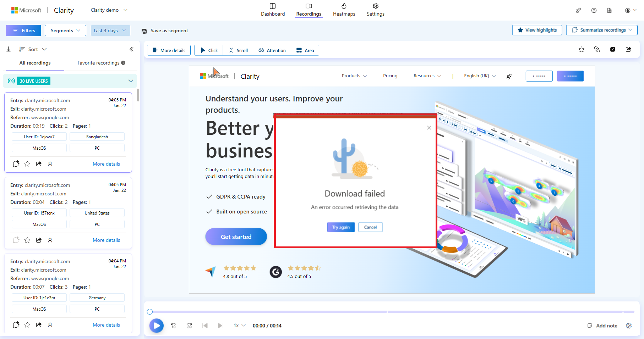The width and height of the screenshot is (644, 339).
Task: Click Get started in the recorded page
Action: [236, 237]
